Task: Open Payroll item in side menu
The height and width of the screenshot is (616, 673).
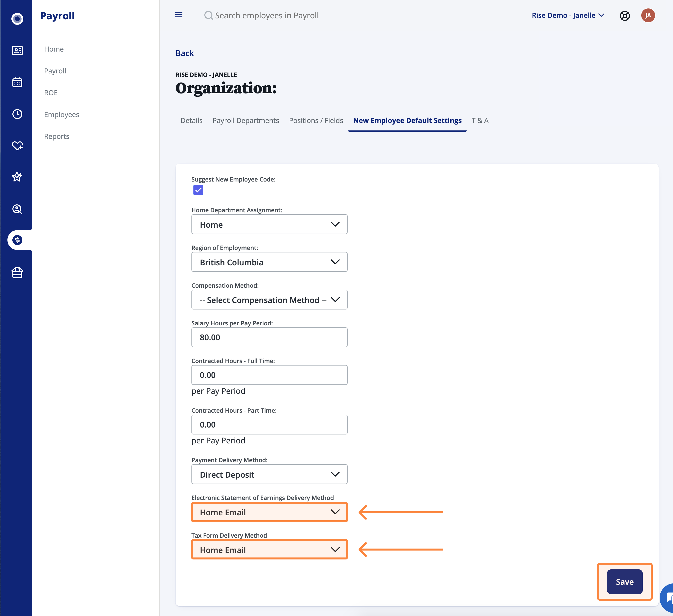Action: [55, 71]
